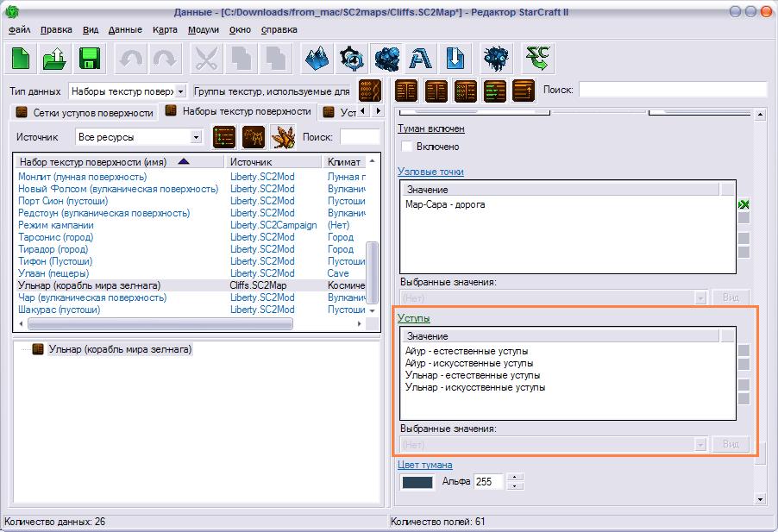Screen dimensions: 778x532
Task: Select Ульнар - искусственные уступы value
Action: pyautogui.click(x=475, y=387)
